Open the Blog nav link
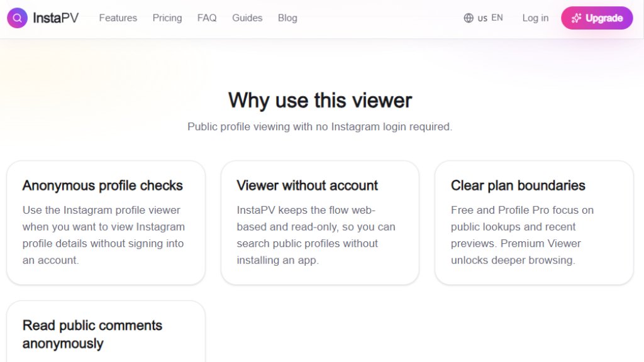The height and width of the screenshot is (362, 644). 287,18
